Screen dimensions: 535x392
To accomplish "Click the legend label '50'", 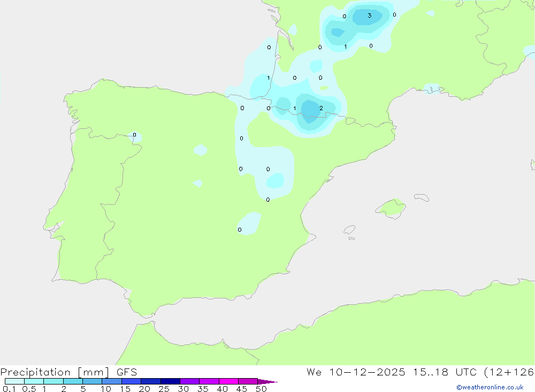I will click(261, 389).
